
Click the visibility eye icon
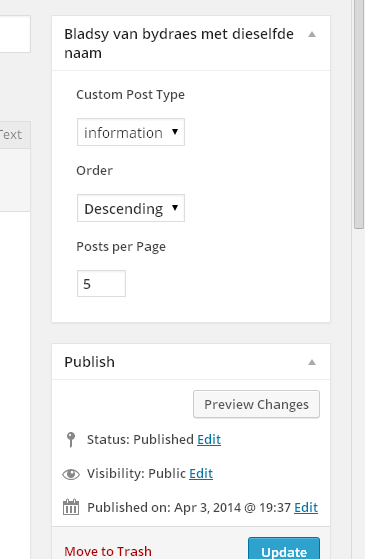[x=71, y=474]
